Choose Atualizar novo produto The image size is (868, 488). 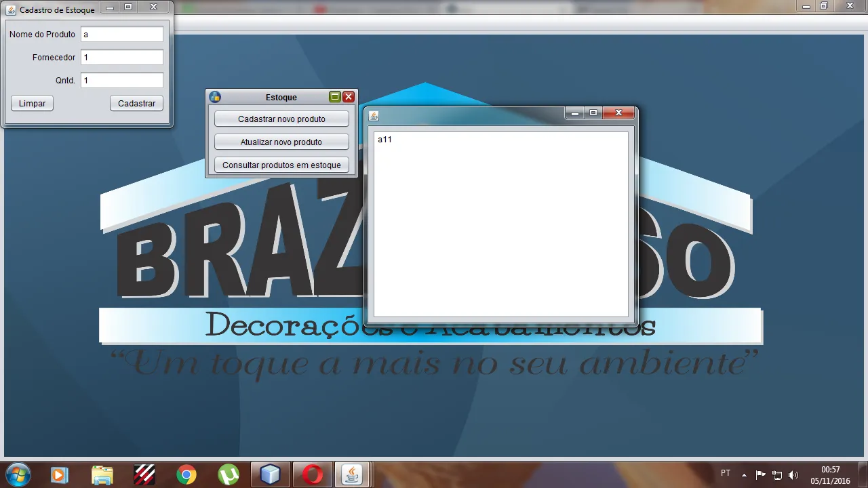point(281,142)
